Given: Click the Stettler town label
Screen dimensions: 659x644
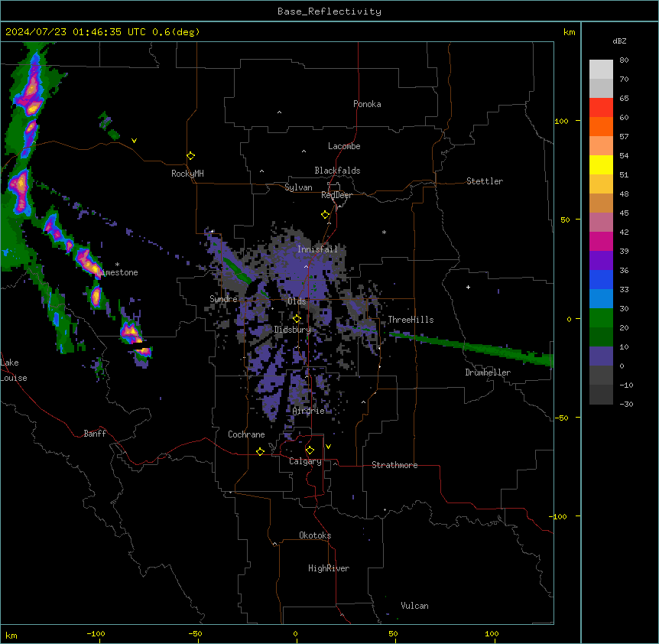Looking at the screenshot, I should pyautogui.click(x=484, y=181).
